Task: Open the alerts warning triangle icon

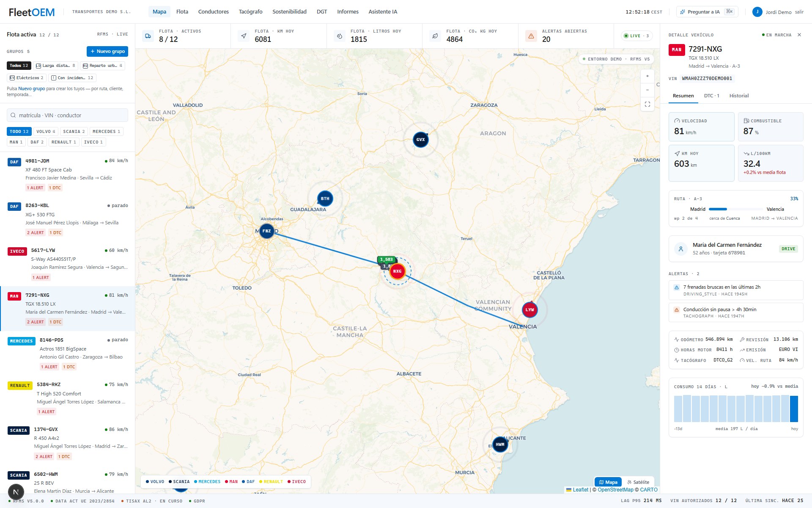Action: (x=531, y=36)
